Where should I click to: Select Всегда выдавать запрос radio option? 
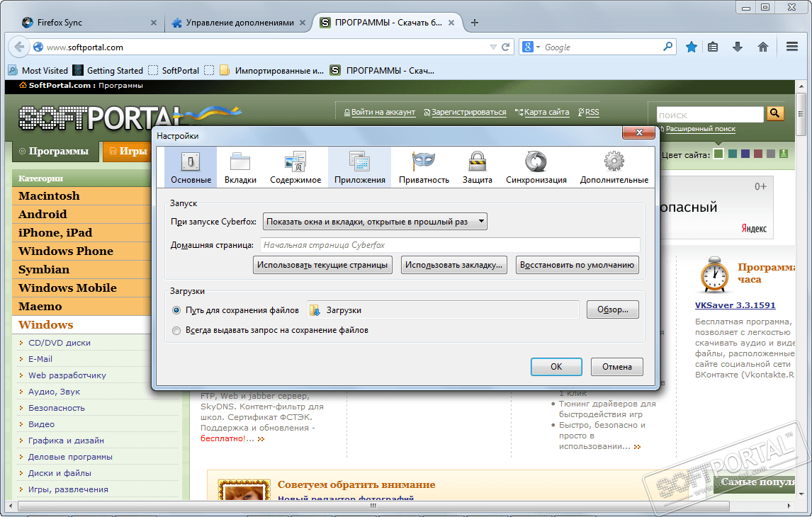click(176, 330)
